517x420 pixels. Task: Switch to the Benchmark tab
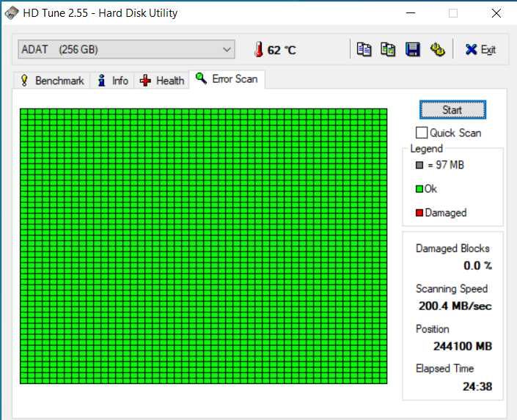point(52,81)
